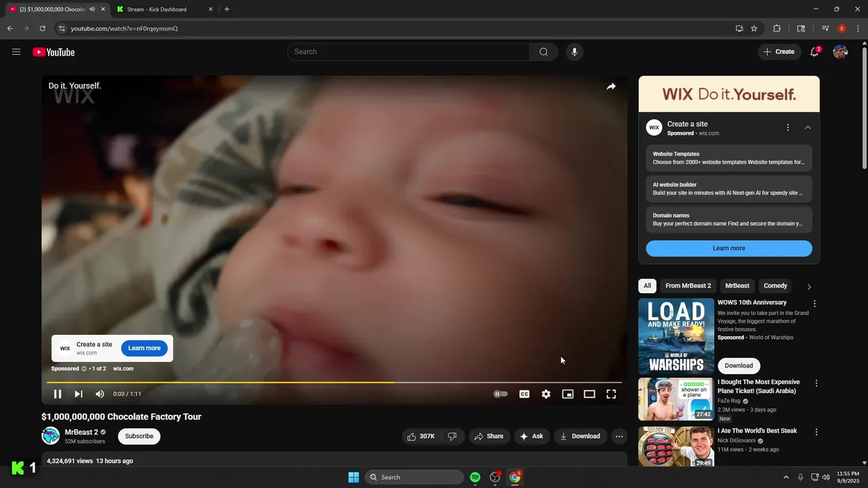Screen dimensions: 868x488
Task: Click the share arrow on video player
Action: pos(611,87)
